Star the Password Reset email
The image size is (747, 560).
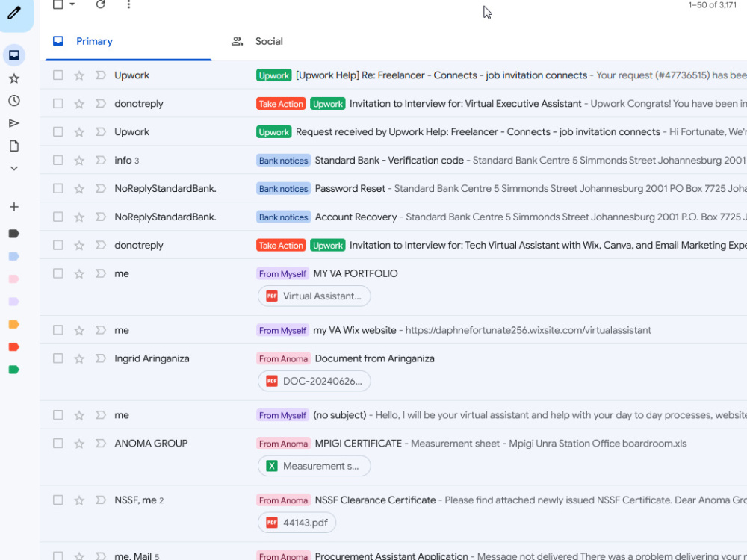coord(79,189)
